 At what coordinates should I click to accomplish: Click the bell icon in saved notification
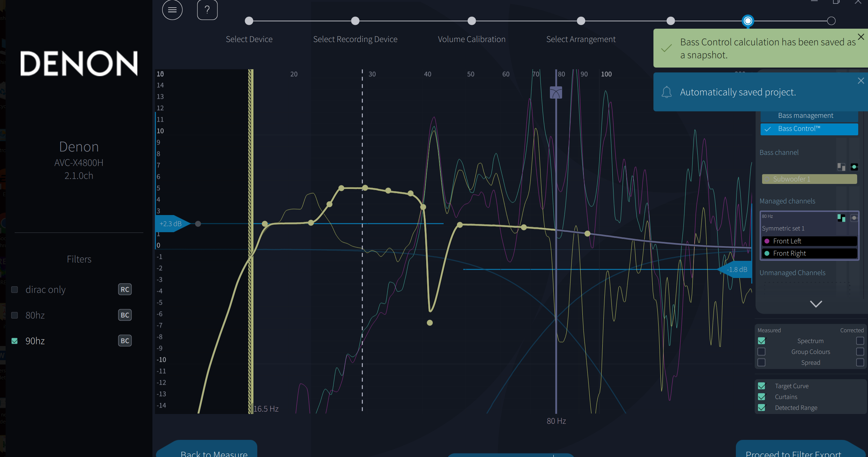pyautogui.click(x=667, y=92)
